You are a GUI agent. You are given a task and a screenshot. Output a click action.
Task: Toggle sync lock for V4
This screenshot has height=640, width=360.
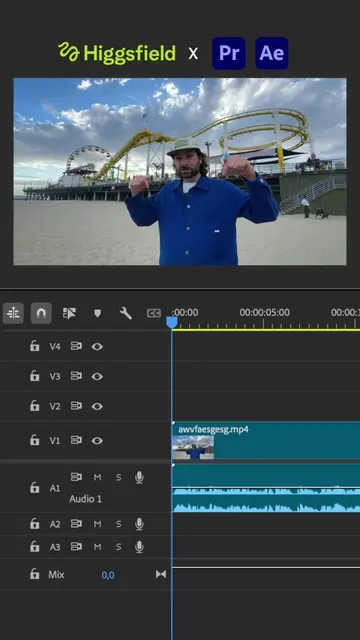coord(76,347)
